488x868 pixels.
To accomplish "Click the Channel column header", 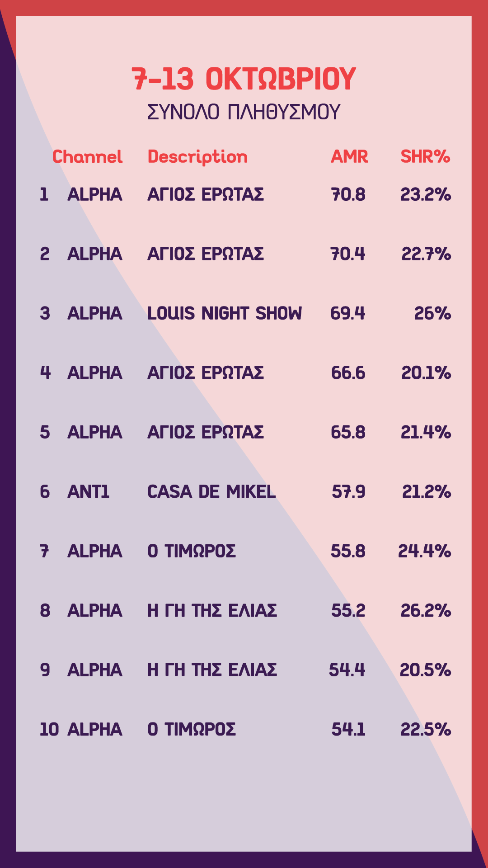I will click(x=87, y=157).
